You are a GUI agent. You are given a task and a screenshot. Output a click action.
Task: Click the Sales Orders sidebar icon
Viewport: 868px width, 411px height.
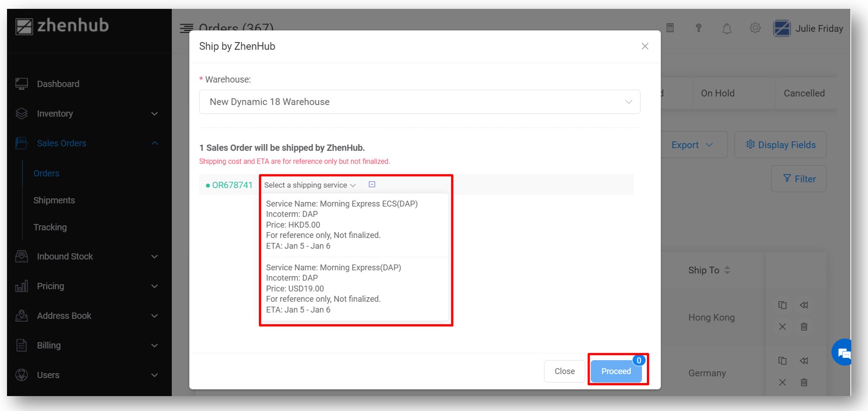click(21, 143)
